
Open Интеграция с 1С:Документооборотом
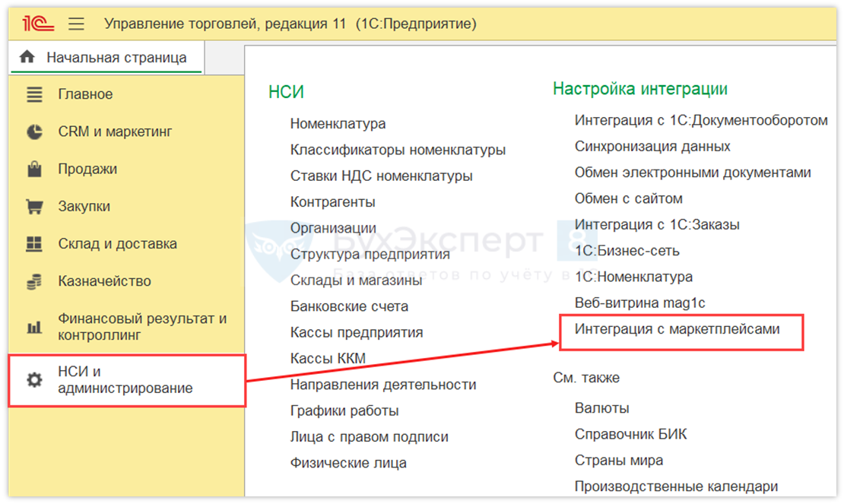[x=701, y=120]
